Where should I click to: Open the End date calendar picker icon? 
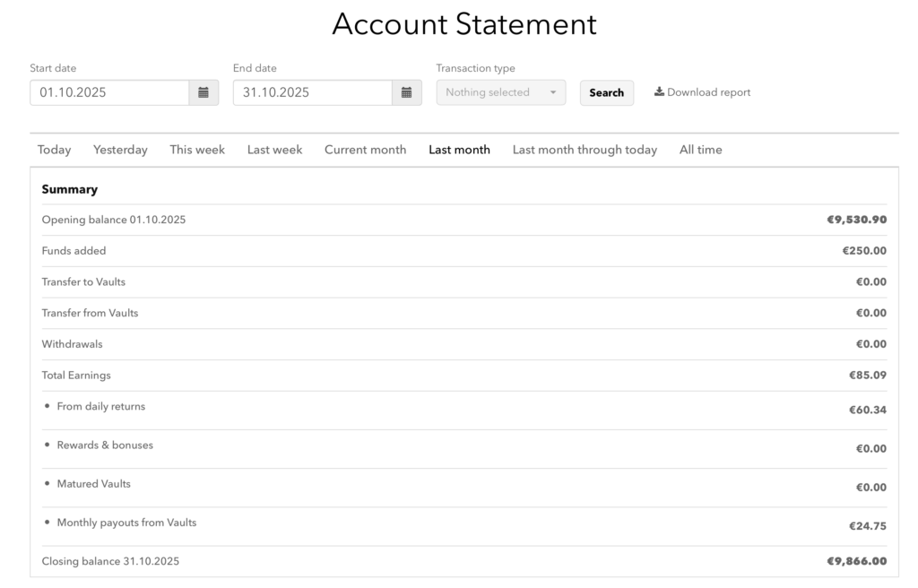[407, 92]
